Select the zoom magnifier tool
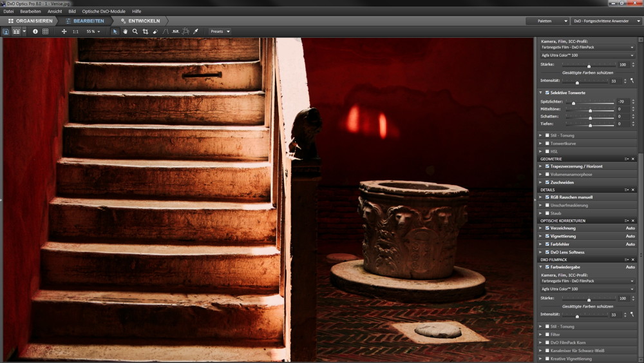This screenshot has height=363, width=644. 135,31
